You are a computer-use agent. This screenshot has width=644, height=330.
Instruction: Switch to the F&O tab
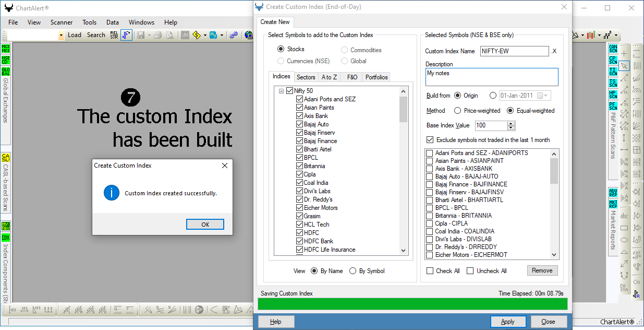352,77
